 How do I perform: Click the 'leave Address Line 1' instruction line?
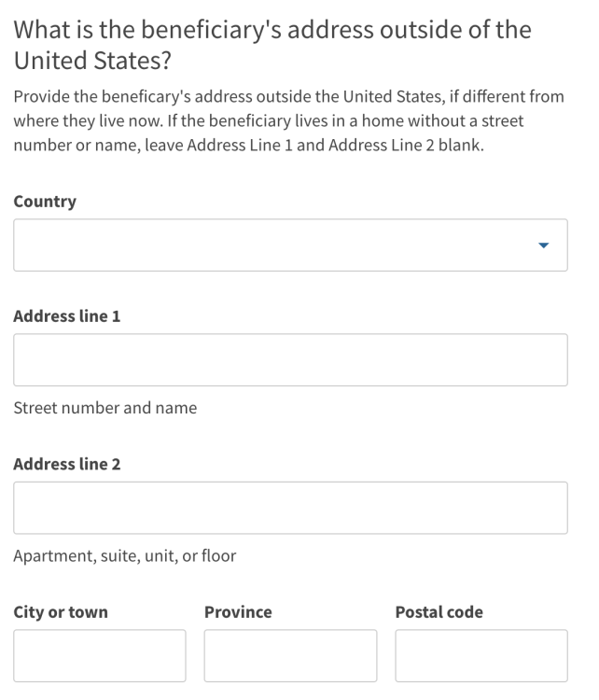click(248, 146)
